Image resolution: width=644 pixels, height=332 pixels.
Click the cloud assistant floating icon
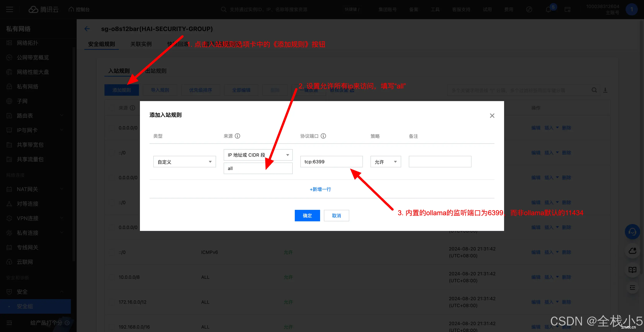tap(632, 251)
